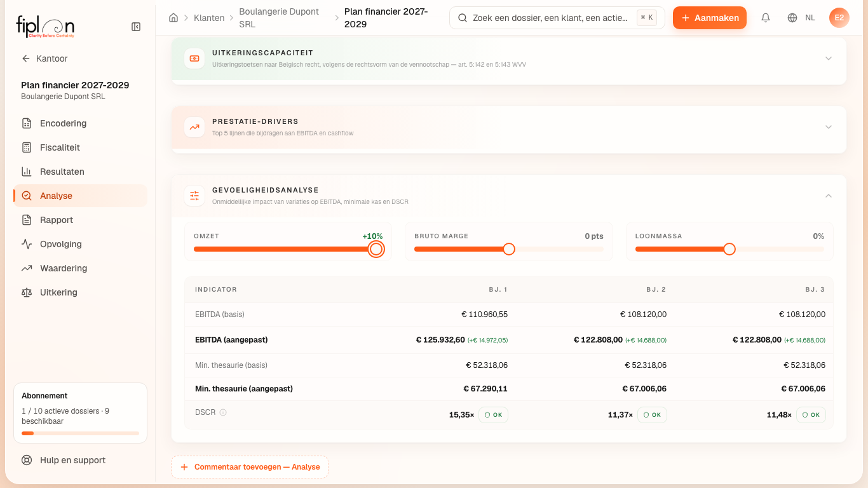Click the Loonmassa slider handle
The width and height of the screenshot is (868, 488).
(729, 249)
